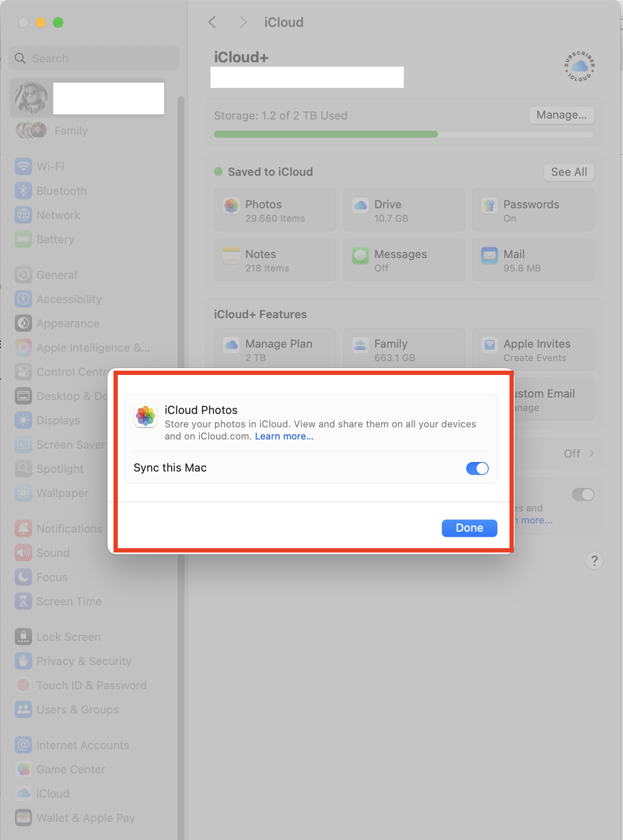Open the help question mark button
The image size is (623, 840).
(x=594, y=561)
